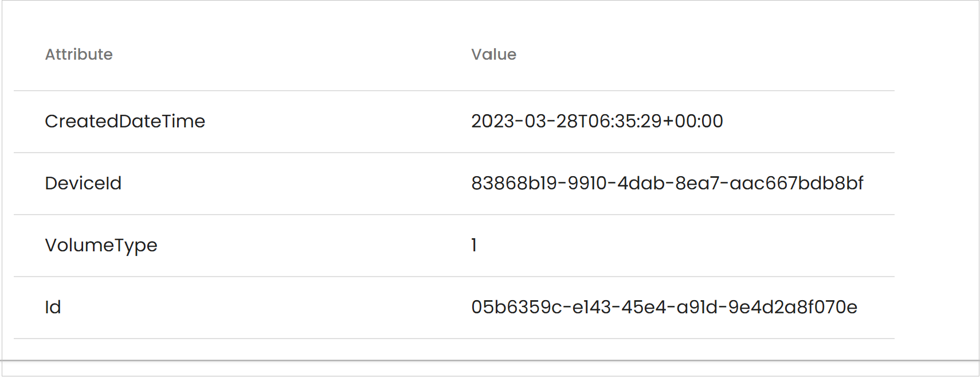Click the DeviceId GUID value
The image size is (980, 377).
pyautogui.click(x=667, y=183)
